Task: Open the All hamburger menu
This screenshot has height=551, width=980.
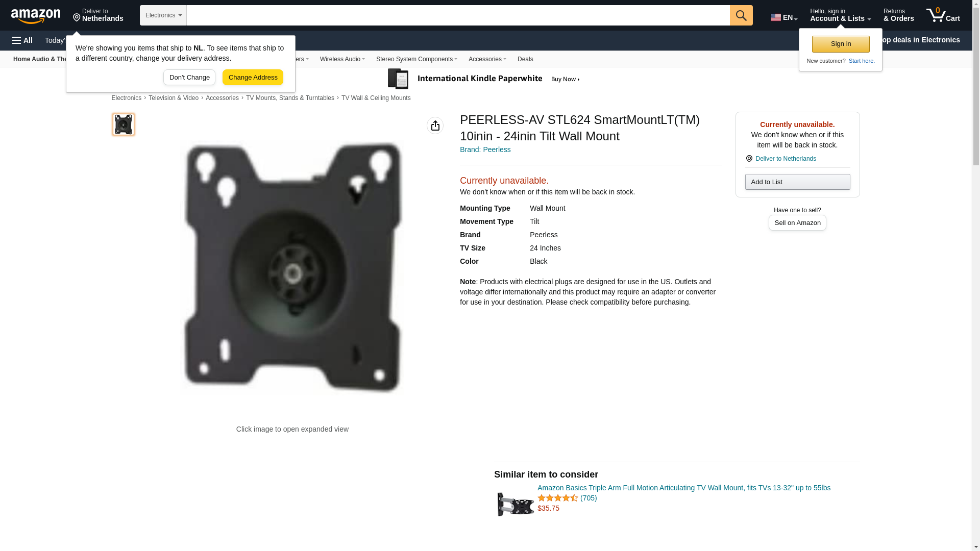Action: pyautogui.click(x=22, y=40)
